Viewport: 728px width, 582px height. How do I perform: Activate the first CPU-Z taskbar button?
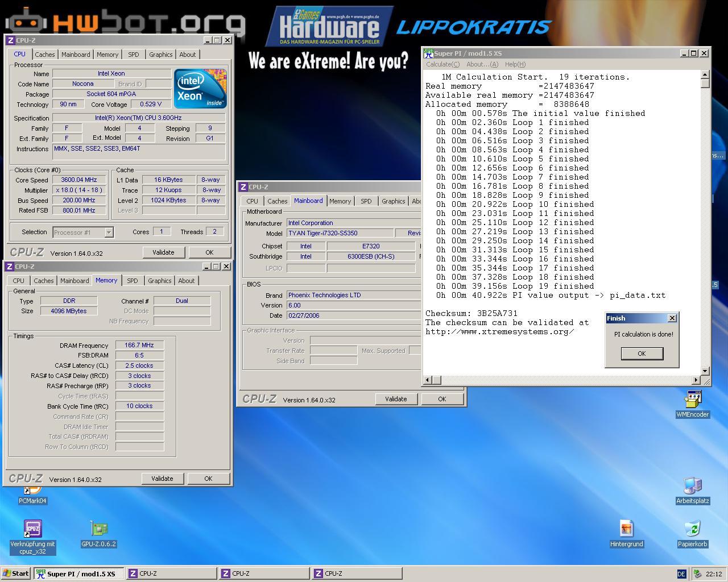pyautogui.click(x=171, y=573)
